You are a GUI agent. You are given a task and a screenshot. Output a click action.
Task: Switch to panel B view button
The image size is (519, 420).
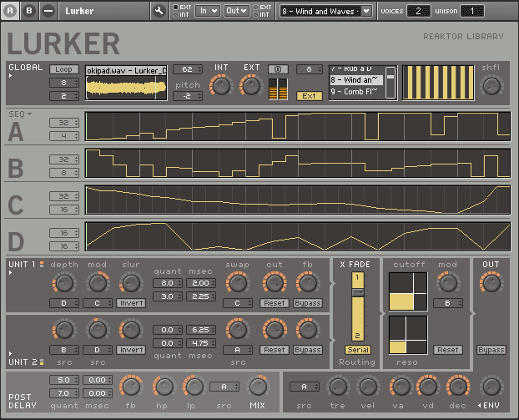(29, 11)
